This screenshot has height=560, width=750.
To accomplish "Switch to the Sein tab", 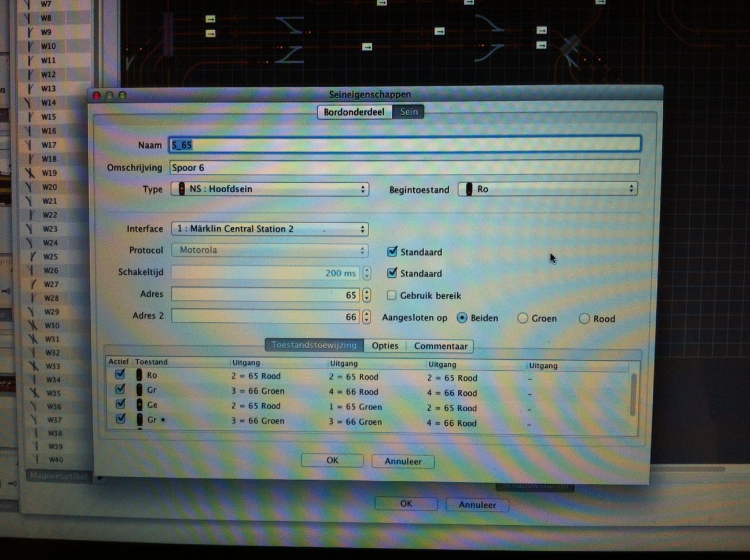I will (x=409, y=112).
